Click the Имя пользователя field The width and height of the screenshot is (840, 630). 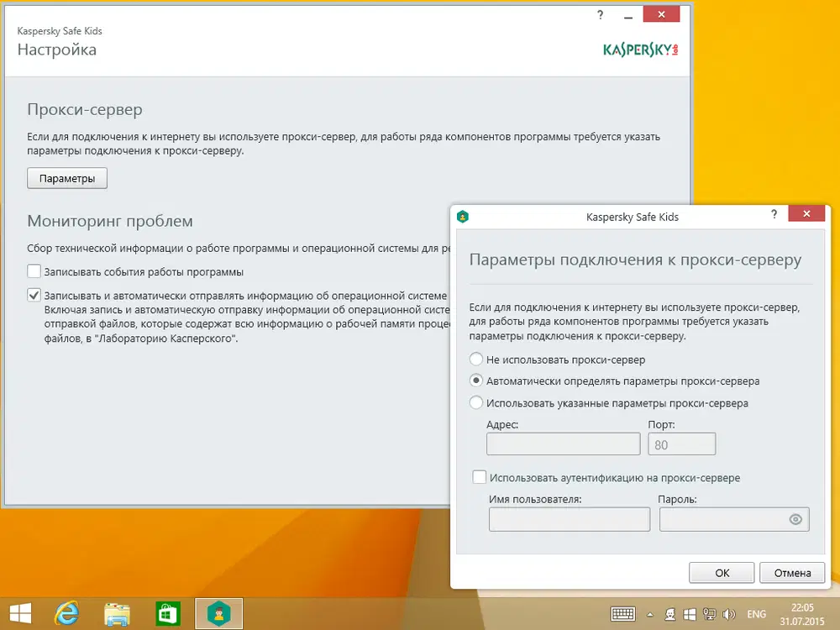tap(570, 519)
